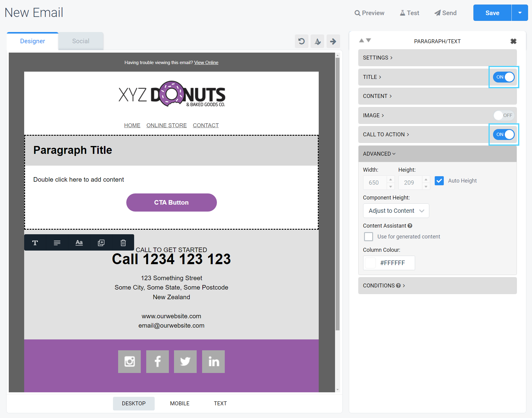Click the purple CTA Button
This screenshot has width=532, height=418.
click(x=172, y=203)
